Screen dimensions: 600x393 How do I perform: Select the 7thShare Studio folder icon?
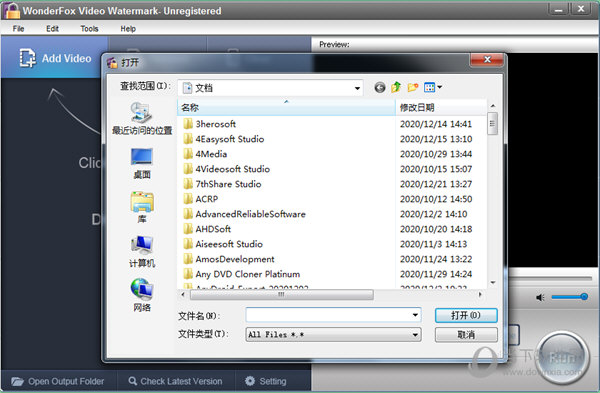pos(188,184)
